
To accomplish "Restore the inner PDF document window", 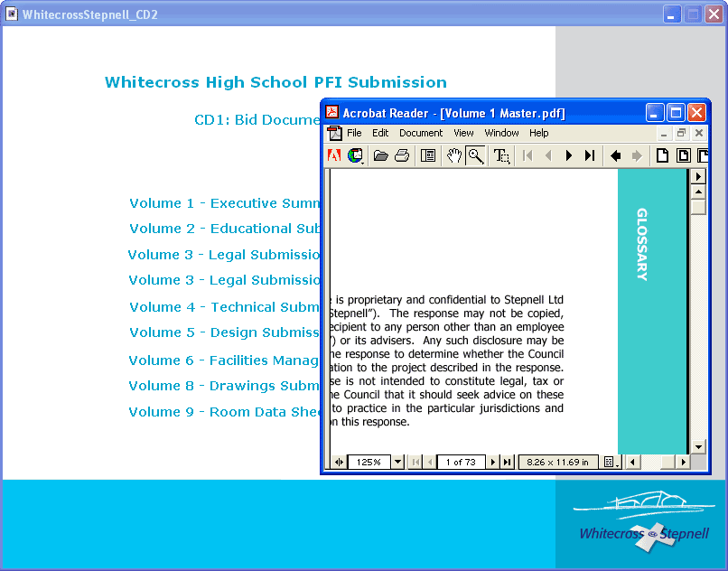I will [681, 134].
